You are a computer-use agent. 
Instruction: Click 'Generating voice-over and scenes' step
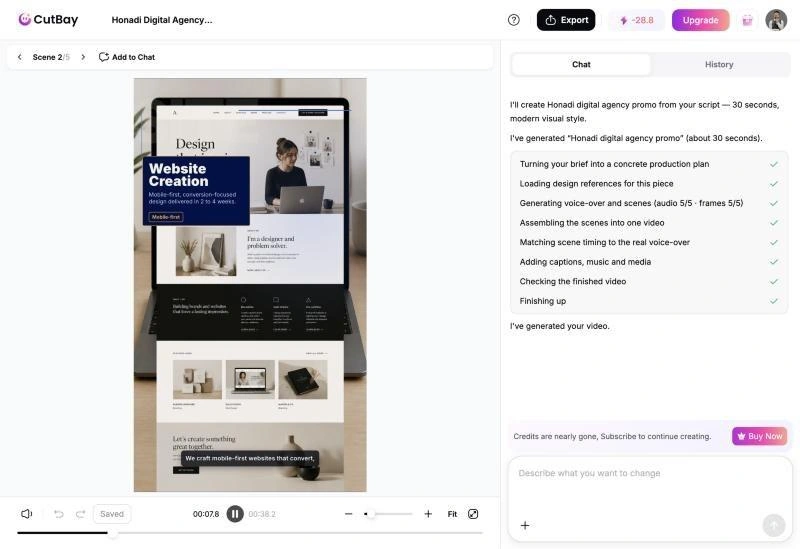pyautogui.click(x=631, y=203)
